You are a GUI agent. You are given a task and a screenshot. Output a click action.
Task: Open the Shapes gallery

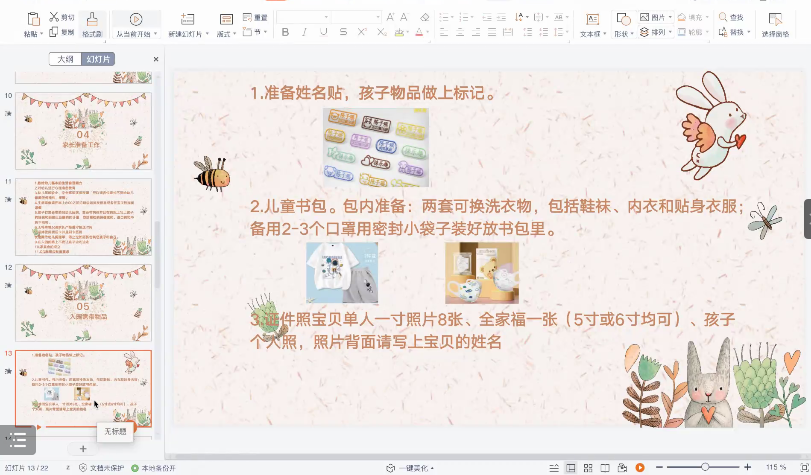pyautogui.click(x=623, y=25)
